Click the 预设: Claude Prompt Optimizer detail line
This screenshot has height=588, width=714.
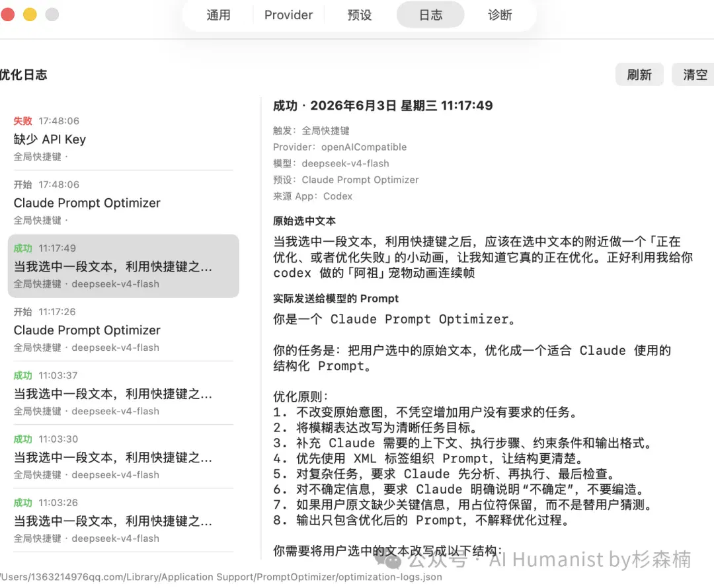346,180
